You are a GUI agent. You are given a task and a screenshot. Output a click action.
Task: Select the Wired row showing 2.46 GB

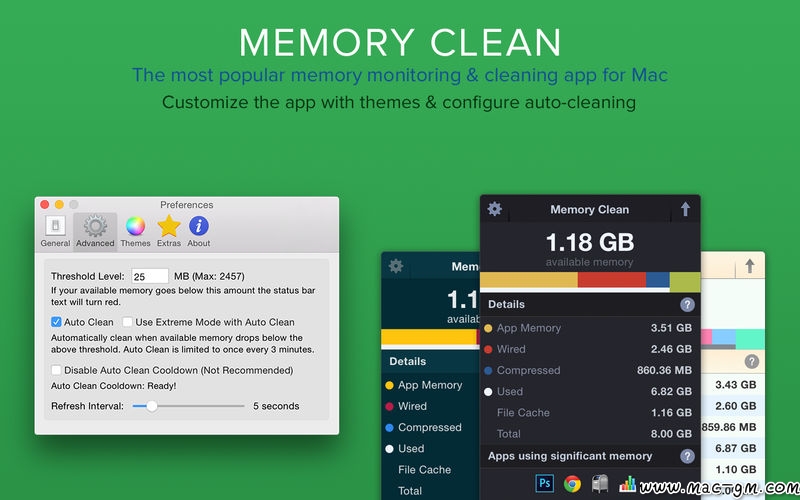590,349
